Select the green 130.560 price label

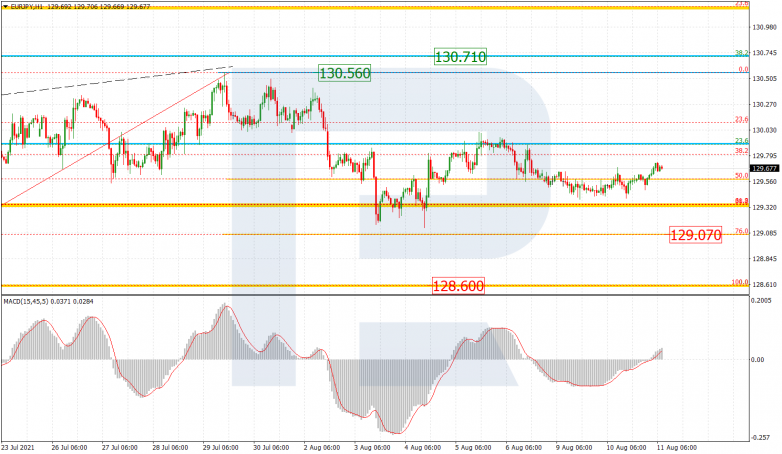click(x=345, y=73)
